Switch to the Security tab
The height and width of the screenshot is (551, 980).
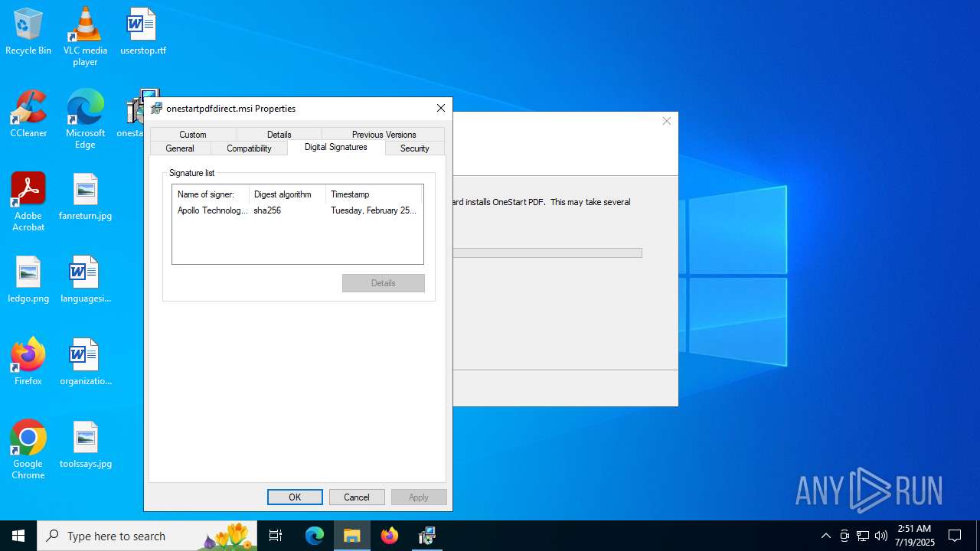tap(415, 148)
